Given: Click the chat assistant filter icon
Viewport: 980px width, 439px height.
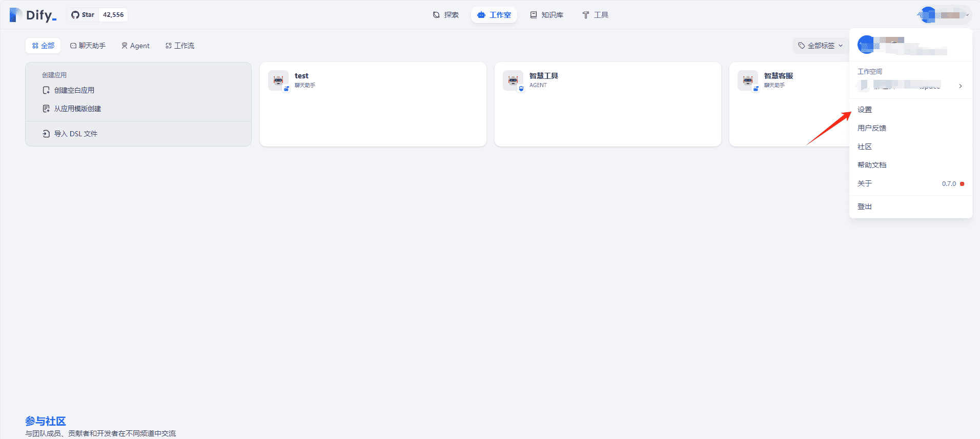Looking at the screenshot, I should pyautogui.click(x=73, y=46).
